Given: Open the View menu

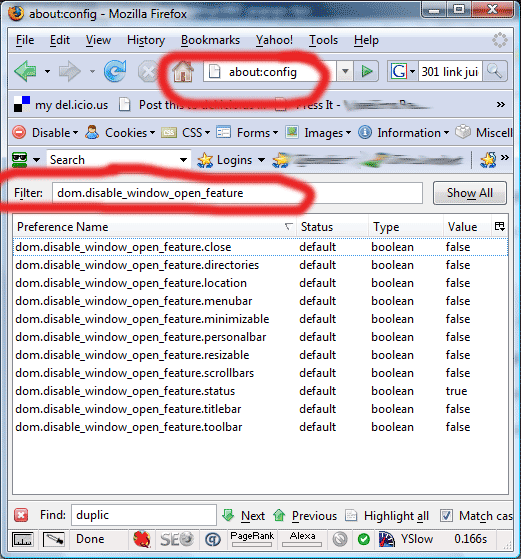Looking at the screenshot, I should point(98,40).
